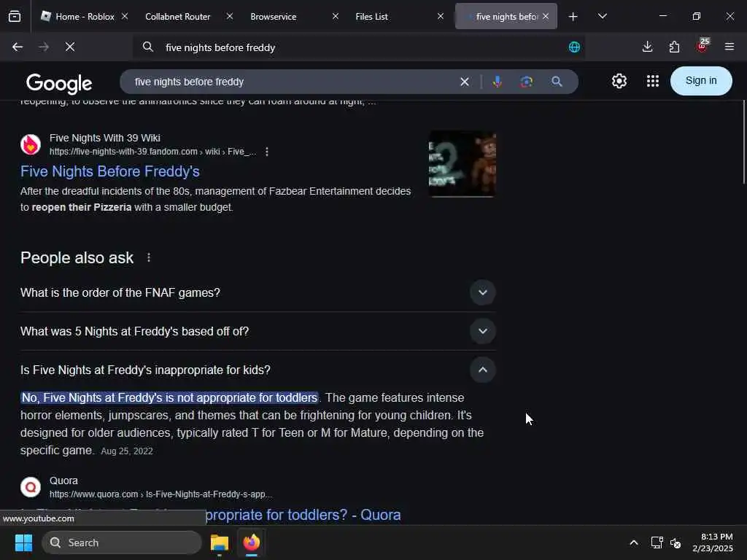Open the extension with 25 badge
Viewport: 747px width, 560px height.
point(702,46)
